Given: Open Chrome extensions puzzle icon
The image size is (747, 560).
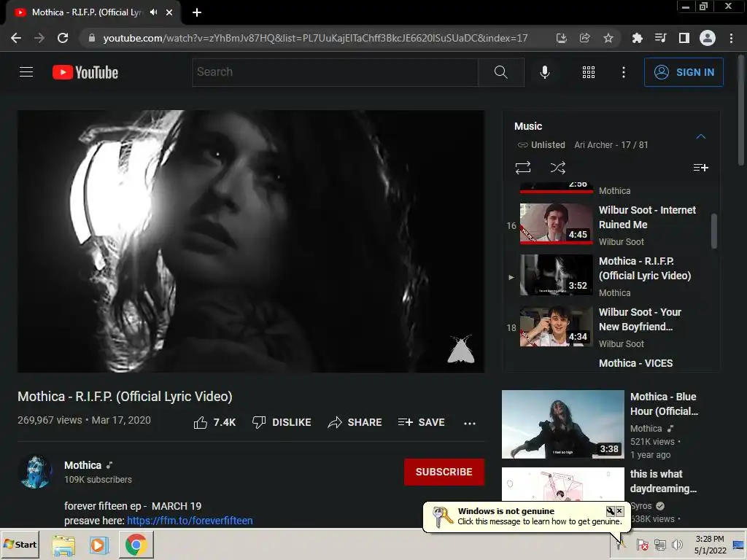Looking at the screenshot, I should (x=637, y=38).
